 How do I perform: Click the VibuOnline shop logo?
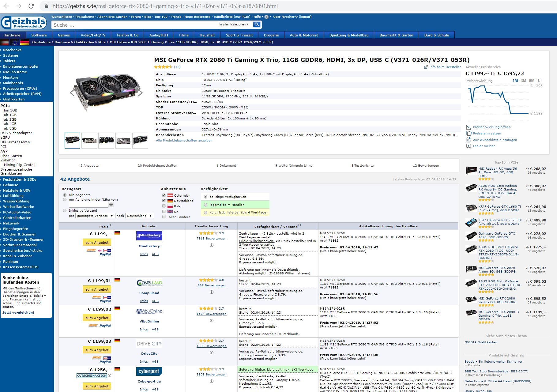[149, 311]
